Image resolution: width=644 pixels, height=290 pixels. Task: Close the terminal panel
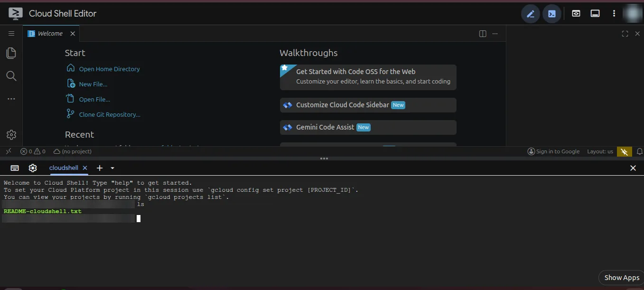[x=633, y=168]
